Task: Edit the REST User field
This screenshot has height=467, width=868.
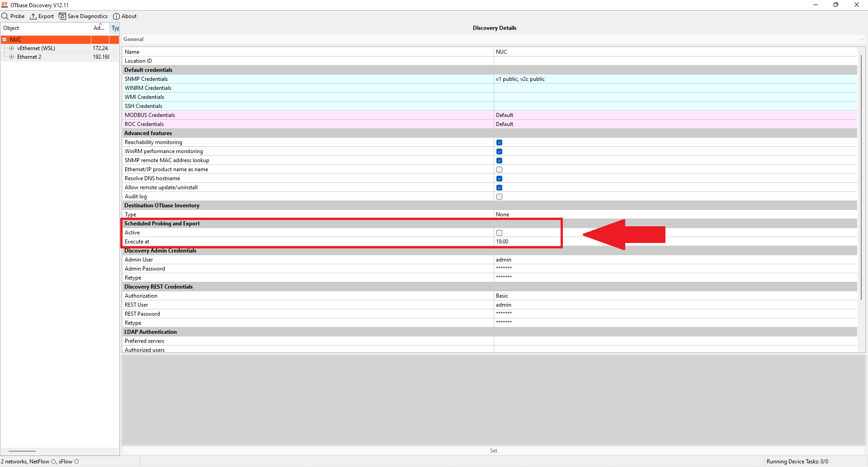Action: point(675,305)
